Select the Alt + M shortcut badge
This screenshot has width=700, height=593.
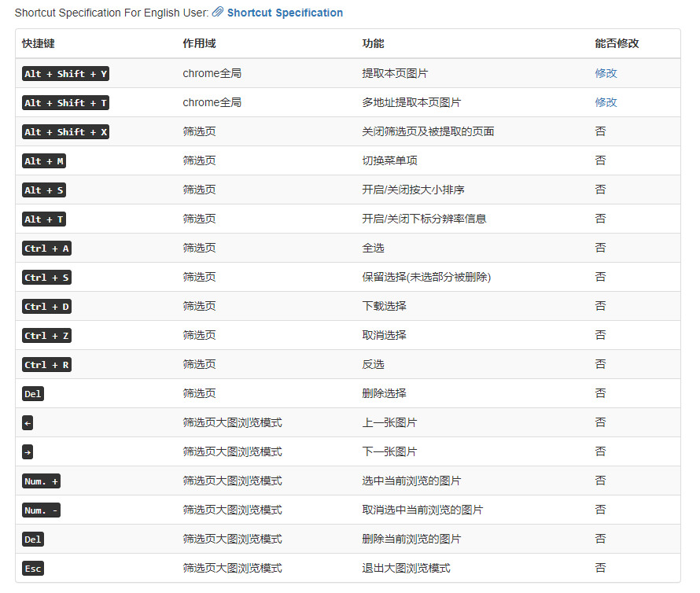pos(44,161)
